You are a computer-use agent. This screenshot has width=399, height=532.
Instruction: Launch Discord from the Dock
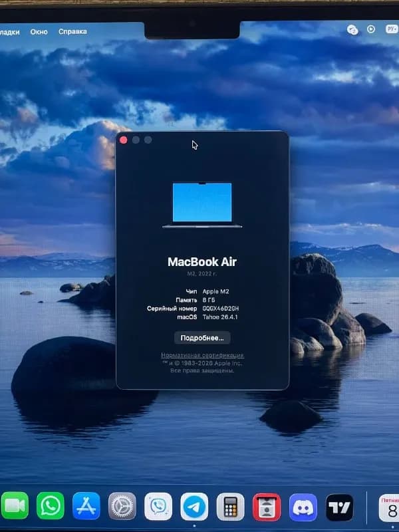point(303,507)
